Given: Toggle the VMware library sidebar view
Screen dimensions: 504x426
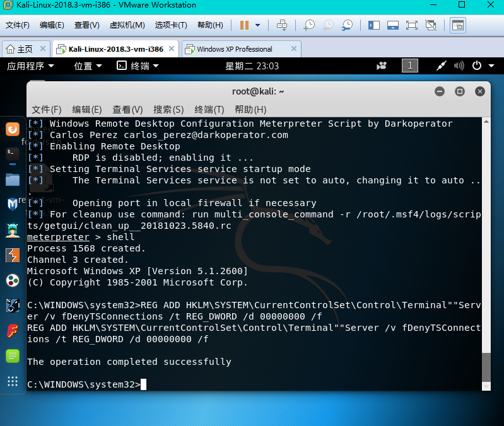Looking at the screenshot, I should point(374,25).
